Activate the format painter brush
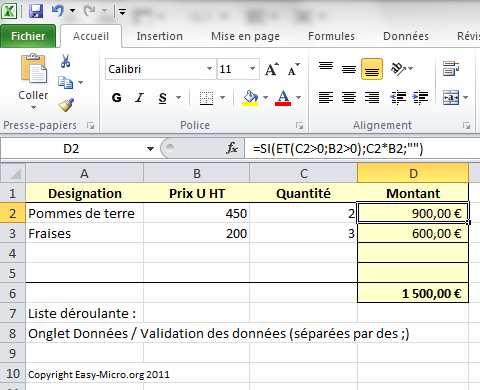The height and width of the screenshot is (390, 480). point(66,105)
